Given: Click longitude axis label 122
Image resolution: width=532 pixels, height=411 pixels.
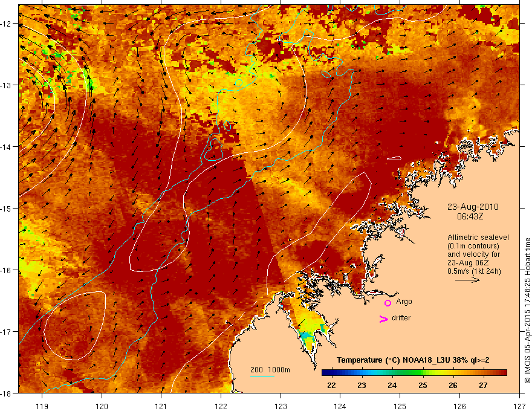Looking at the screenshot, I should coord(221,406).
